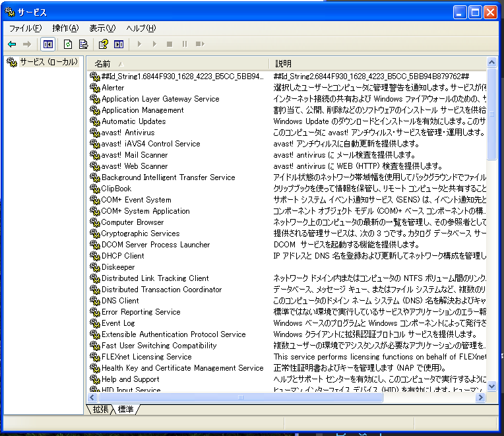Click the second play arrow toolbar icon
This screenshot has width=504, height=436.
tap(154, 44)
